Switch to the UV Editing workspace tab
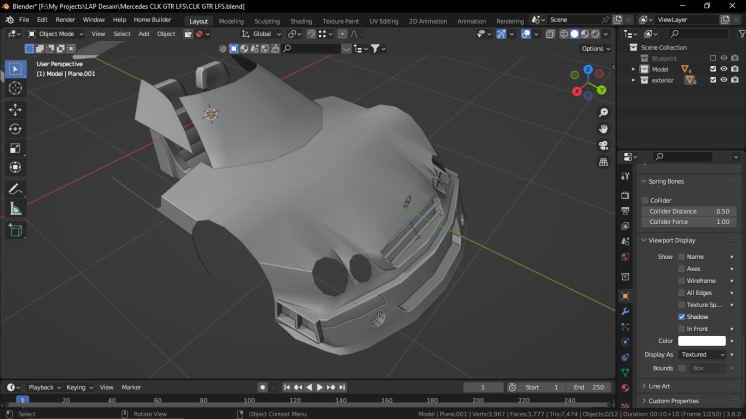 click(x=383, y=21)
